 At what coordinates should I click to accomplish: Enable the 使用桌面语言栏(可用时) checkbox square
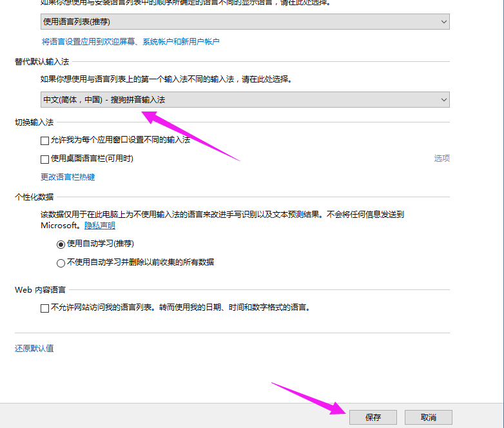point(44,159)
